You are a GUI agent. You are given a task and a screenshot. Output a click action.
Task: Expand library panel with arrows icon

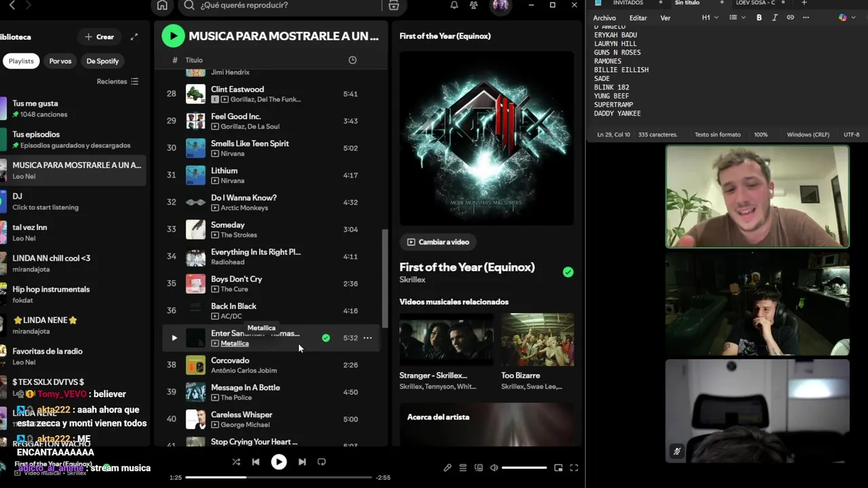tap(134, 37)
